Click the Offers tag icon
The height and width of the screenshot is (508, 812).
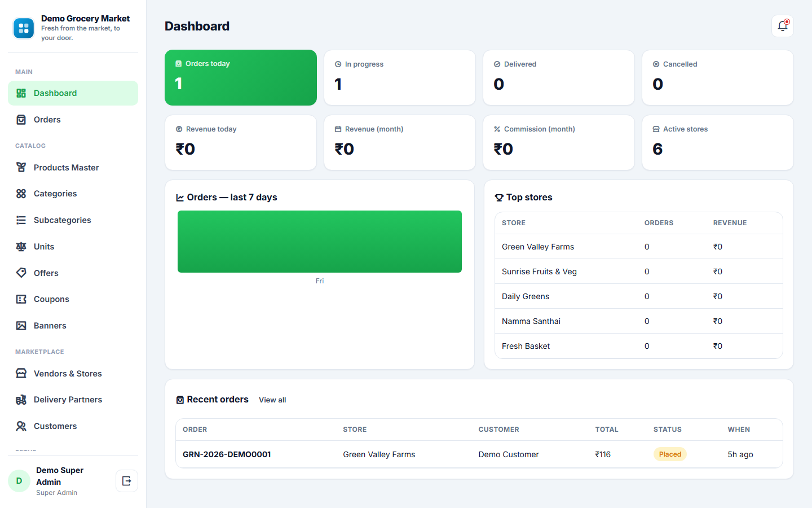pyautogui.click(x=21, y=273)
